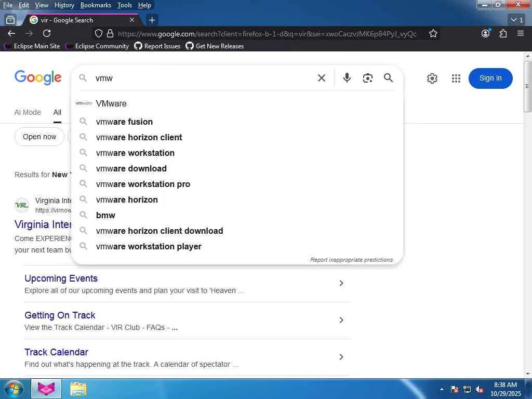Image resolution: width=532 pixels, height=399 pixels.
Task: Open the Extensions puzzle icon
Action: click(x=503, y=33)
